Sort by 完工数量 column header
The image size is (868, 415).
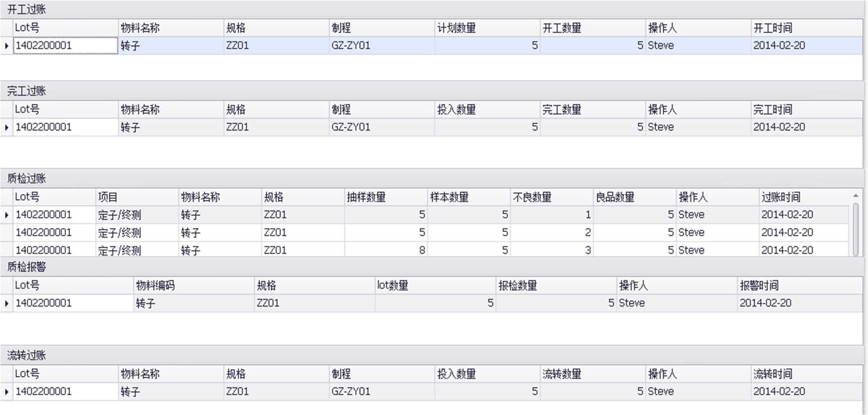(592, 109)
